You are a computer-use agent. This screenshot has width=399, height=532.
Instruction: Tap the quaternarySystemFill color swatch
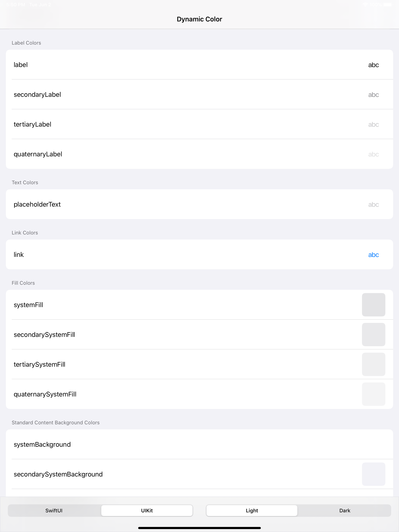(373, 394)
